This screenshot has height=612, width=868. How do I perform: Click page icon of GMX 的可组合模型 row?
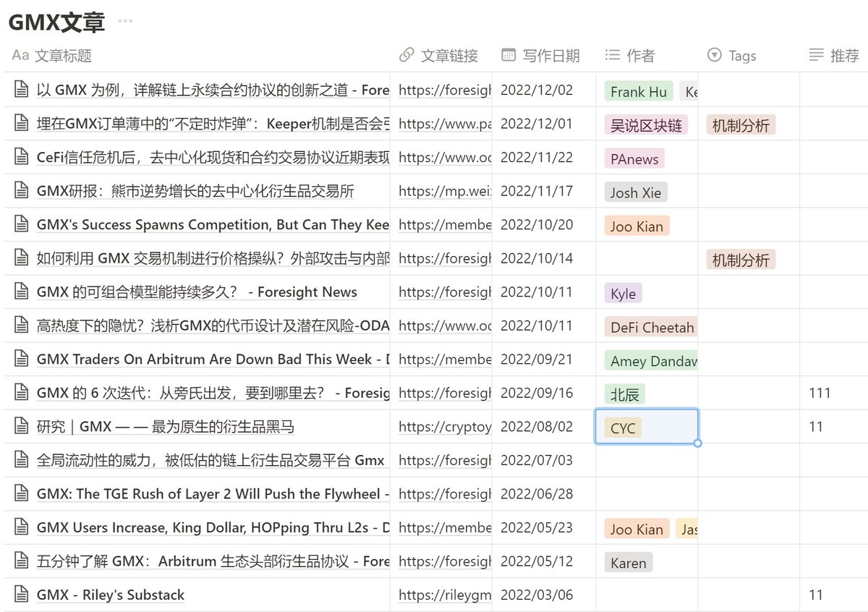point(22,292)
